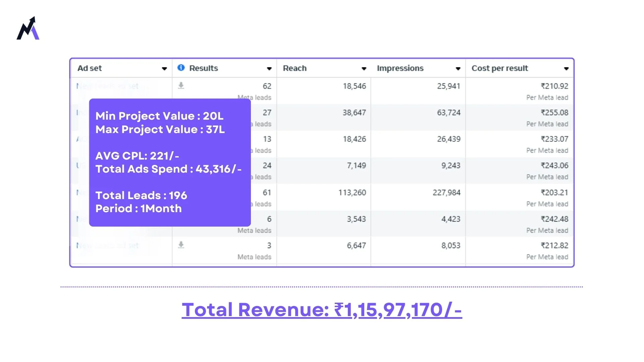The image size is (644, 362).
Task: Select the reach value 18,426
Action: click(354, 139)
